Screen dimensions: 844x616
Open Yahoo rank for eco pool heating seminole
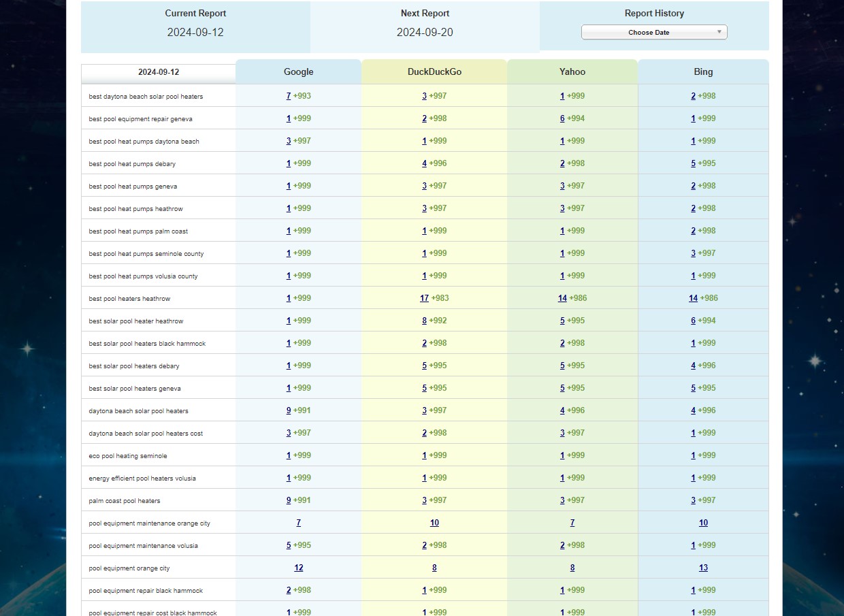562,455
